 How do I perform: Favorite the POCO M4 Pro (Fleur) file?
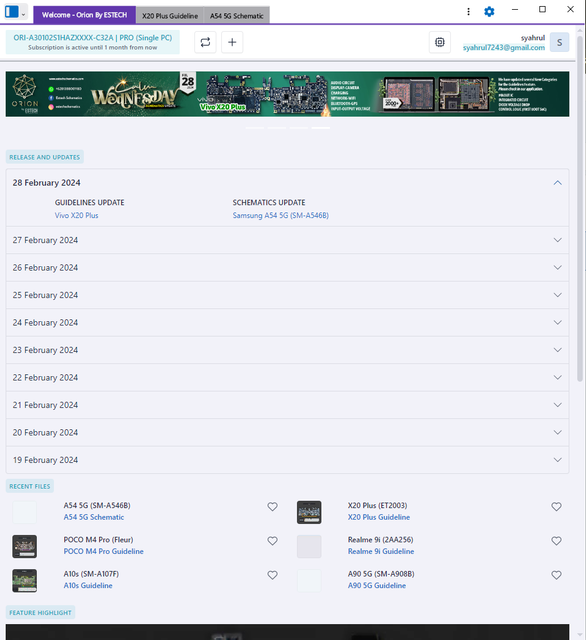pos(273,541)
